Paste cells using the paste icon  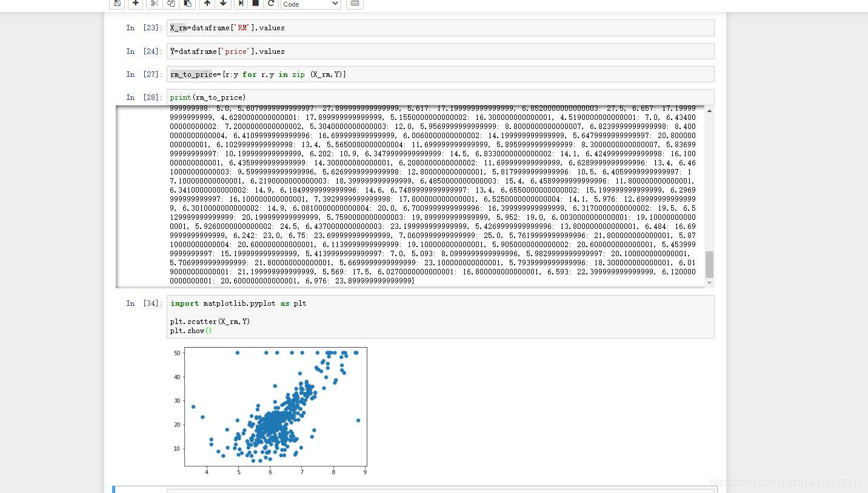[187, 4]
